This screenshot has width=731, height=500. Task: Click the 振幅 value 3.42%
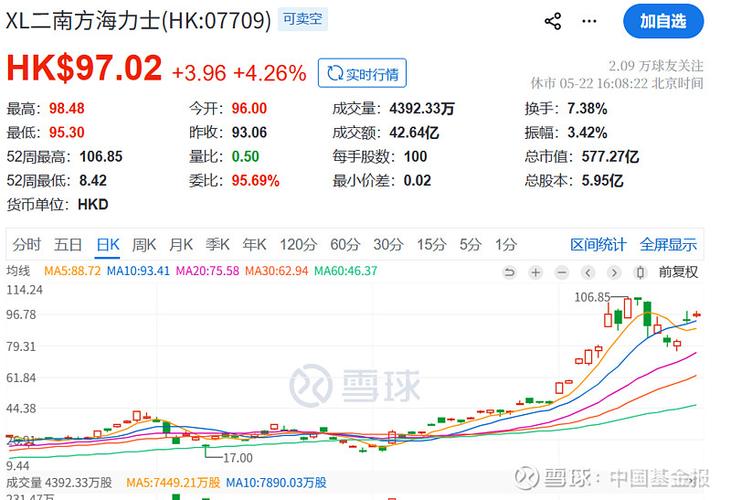[587, 132]
